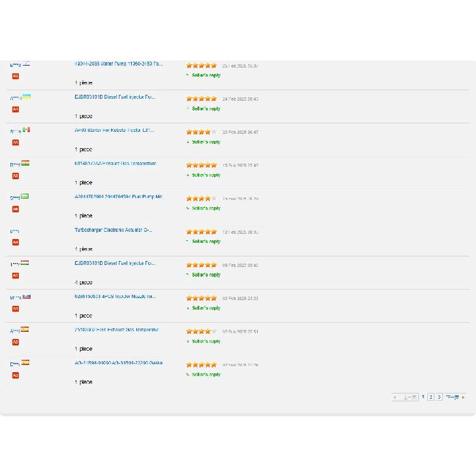Screen dimensions: 476x476
Task: Click five-star rating of Water Pump review
Action: click(201, 66)
